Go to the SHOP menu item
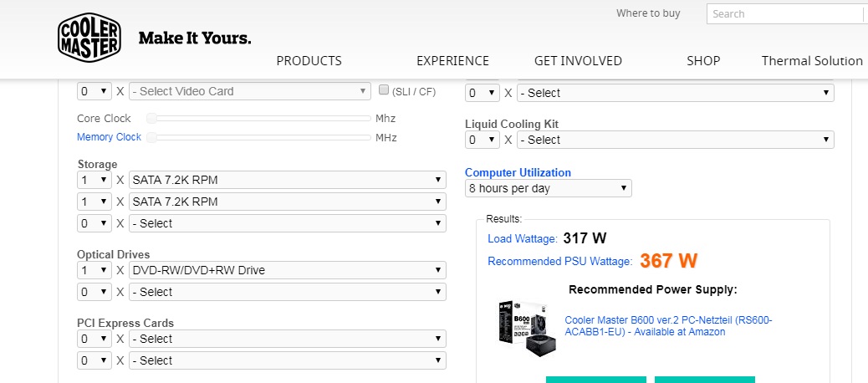868x383 pixels. (703, 60)
